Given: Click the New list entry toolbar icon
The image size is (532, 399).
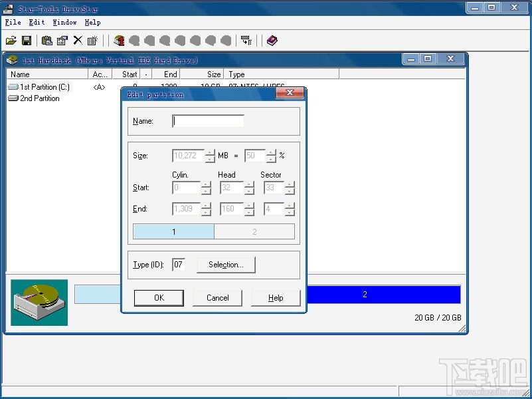Looking at the screenshot, I should 92,41.
